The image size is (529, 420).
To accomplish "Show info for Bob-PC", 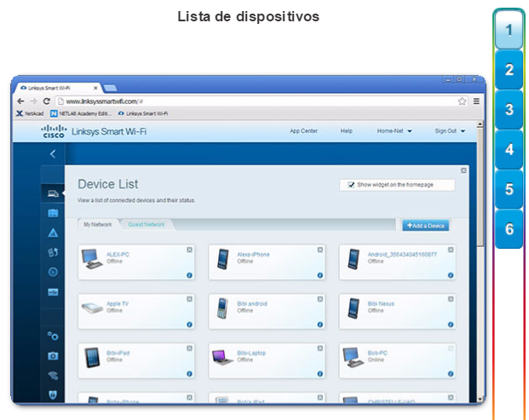I will [451, 374].
